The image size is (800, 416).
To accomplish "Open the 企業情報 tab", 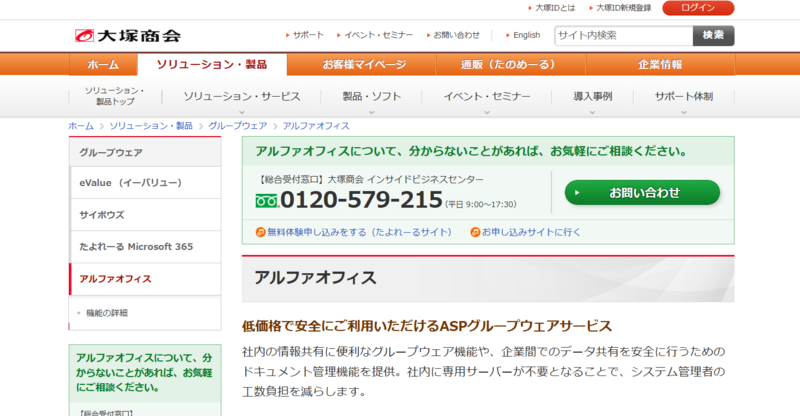I will pyautogui.click(x=660, y=64).
